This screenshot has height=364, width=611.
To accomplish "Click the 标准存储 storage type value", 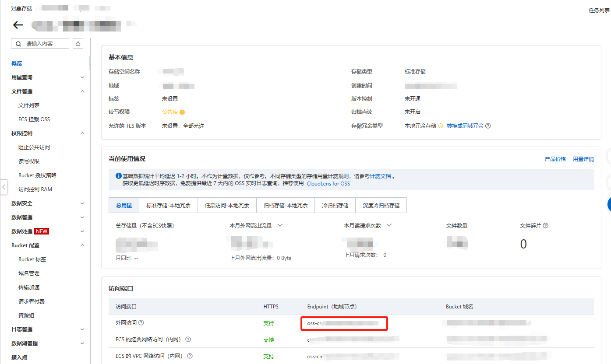I will [415, 72].
